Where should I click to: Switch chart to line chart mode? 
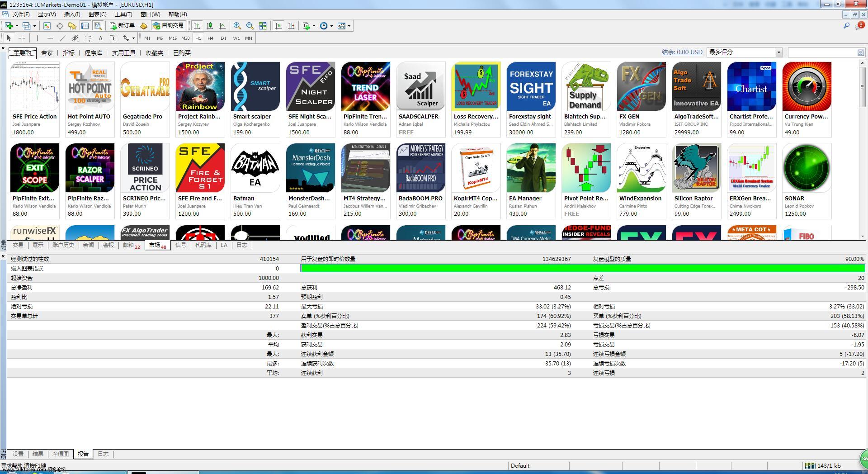222,26
